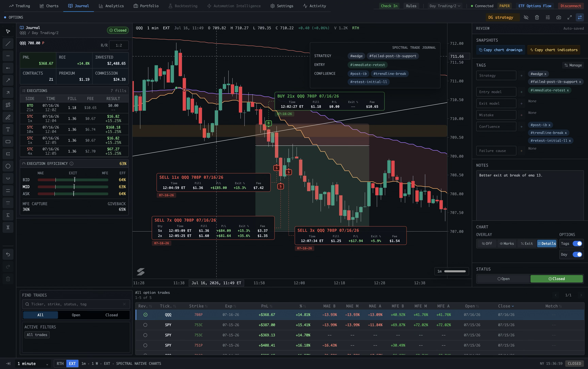Remove the #trendline-break tag
This screenshot has height=369, width=588.
[x=566, y=133]
